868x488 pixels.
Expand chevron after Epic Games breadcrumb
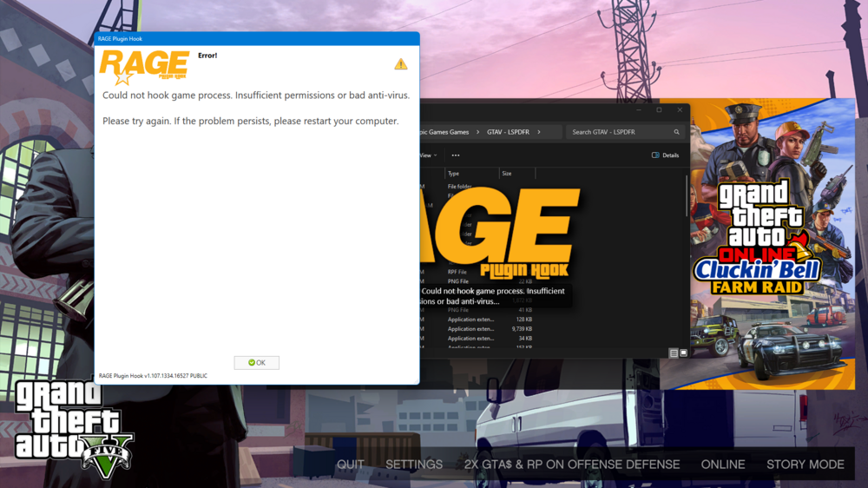(477, 132)
